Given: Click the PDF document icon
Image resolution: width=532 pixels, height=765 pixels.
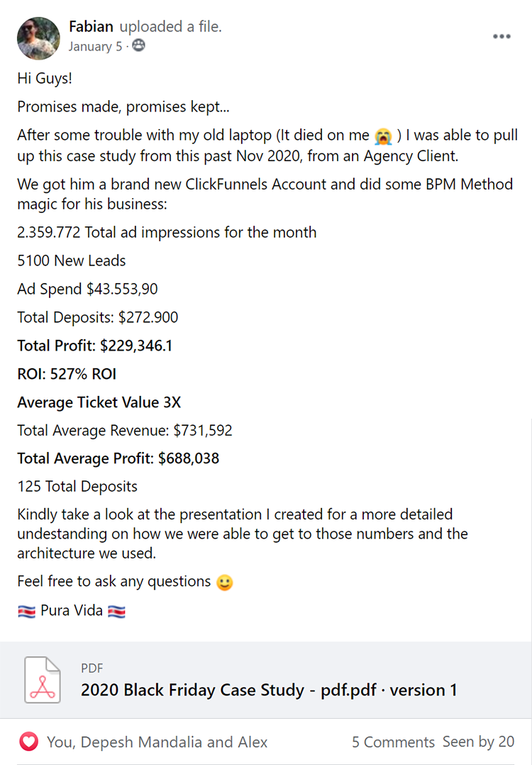Looking at the screenshot, I should pos(43,680).
